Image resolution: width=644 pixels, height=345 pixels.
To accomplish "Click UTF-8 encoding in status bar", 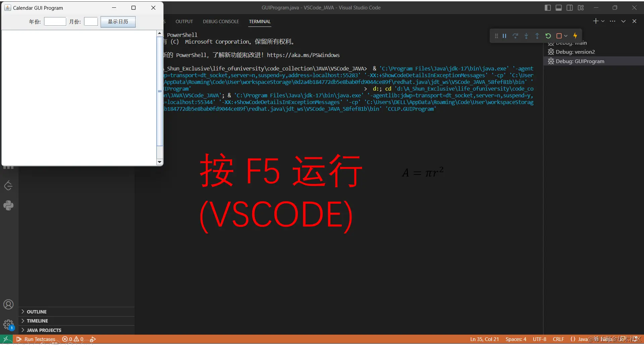I will point(539,339).
